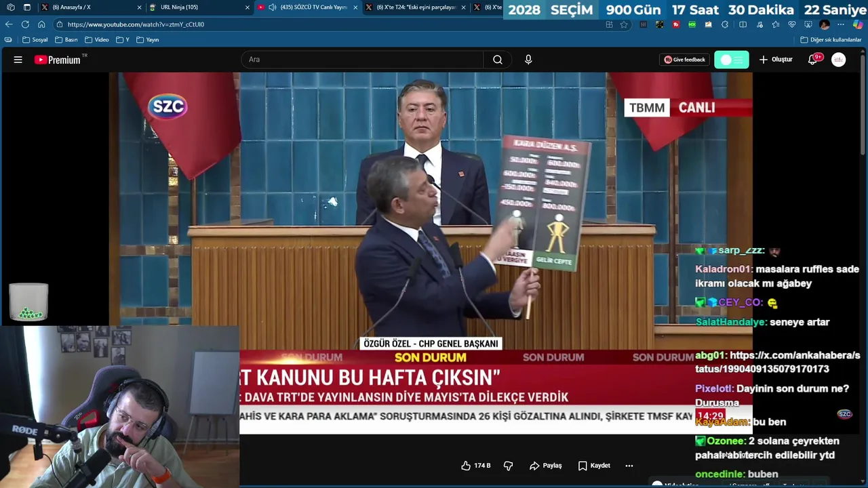Viewport: 868px width, 488px height.
Task: Focus the YouTube Ara search field
Action: (x=362, y=60)
